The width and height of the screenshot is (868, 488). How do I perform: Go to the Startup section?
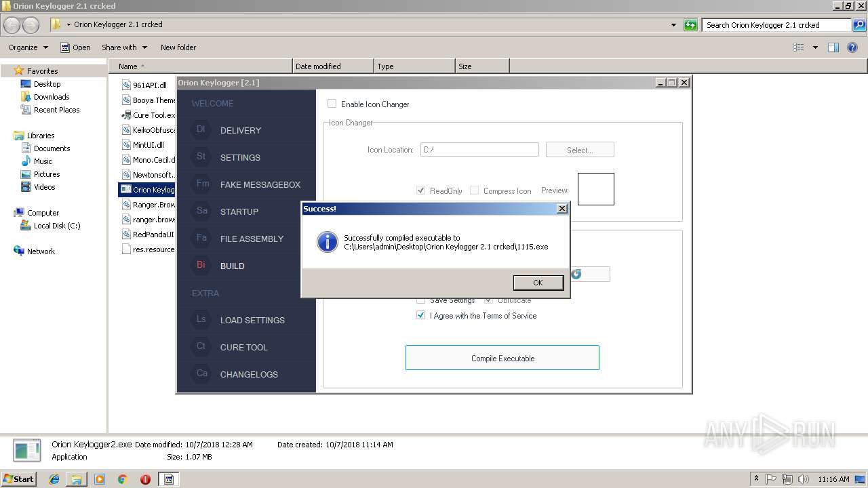239,211
